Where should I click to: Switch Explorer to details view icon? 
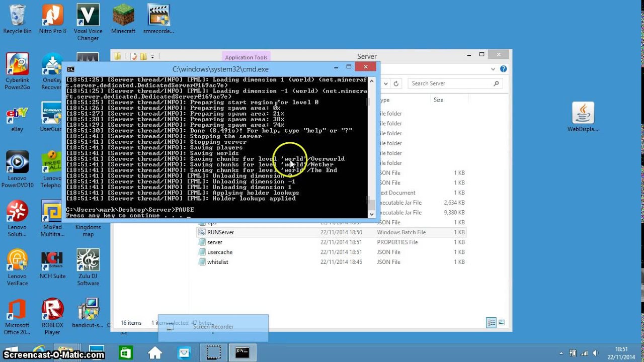click(491, 323)
